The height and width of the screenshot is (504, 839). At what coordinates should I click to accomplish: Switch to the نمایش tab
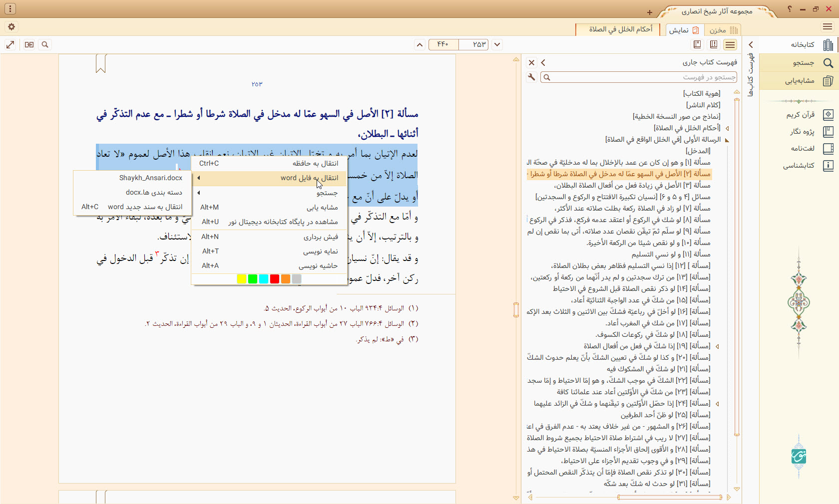coord(684,30)
